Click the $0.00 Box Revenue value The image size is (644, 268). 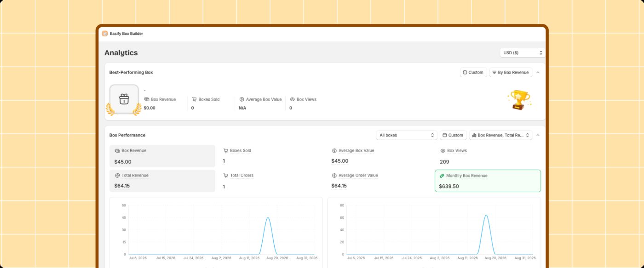coord(149,108)
